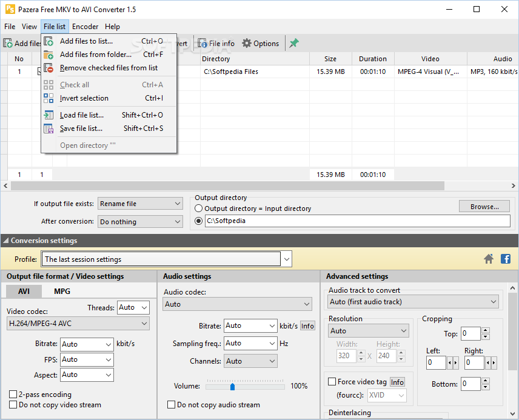Click the Options gear icon
This screenshot has width=519, height=420.
(247, 44)
